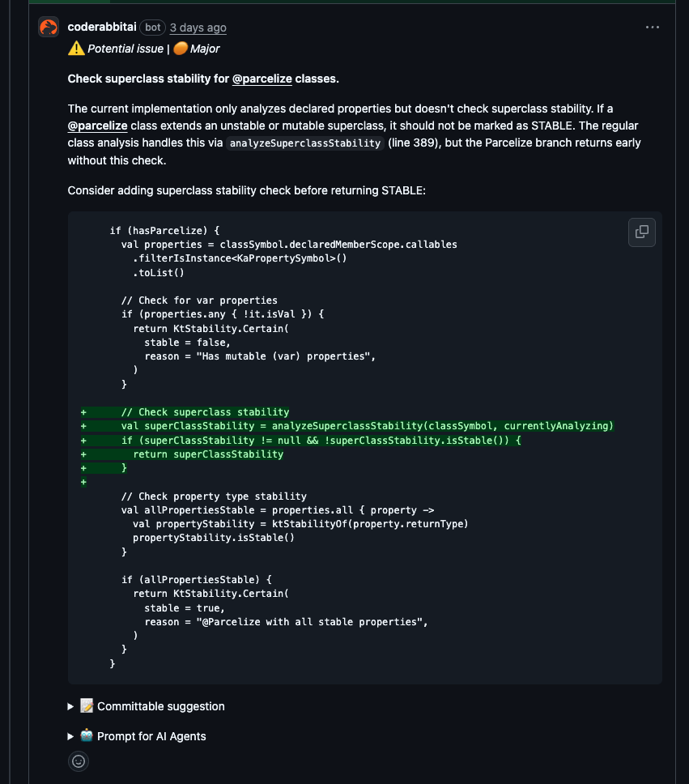Click the notepad emoji beside Committable suggestion

click(x=87, y=706)
